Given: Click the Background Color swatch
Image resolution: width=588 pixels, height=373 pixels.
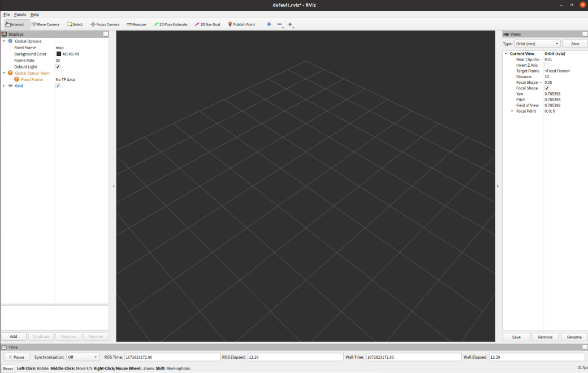Looking at the screenshot, I should coord(58,54).
